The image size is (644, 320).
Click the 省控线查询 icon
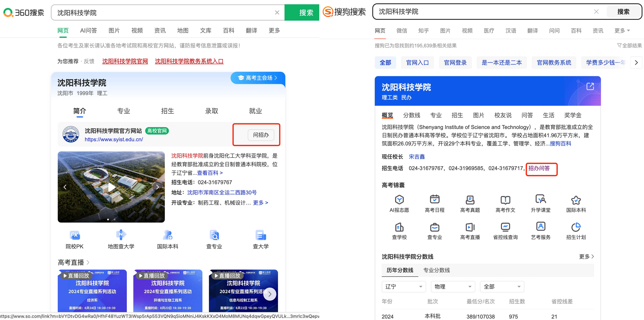coord(505,227)
